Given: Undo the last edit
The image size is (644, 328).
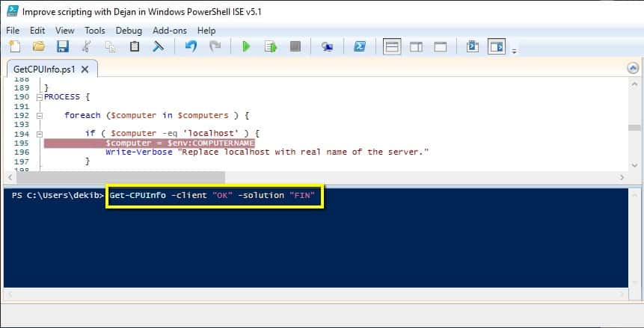Looking at the screenshot, I should (x=191, y=46).
